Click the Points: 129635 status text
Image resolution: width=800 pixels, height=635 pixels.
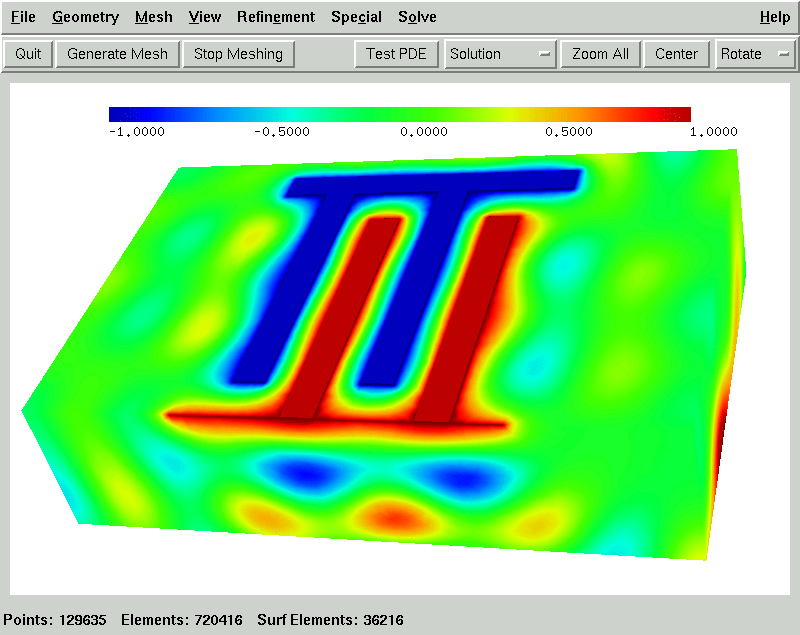[x=55, y=620]
